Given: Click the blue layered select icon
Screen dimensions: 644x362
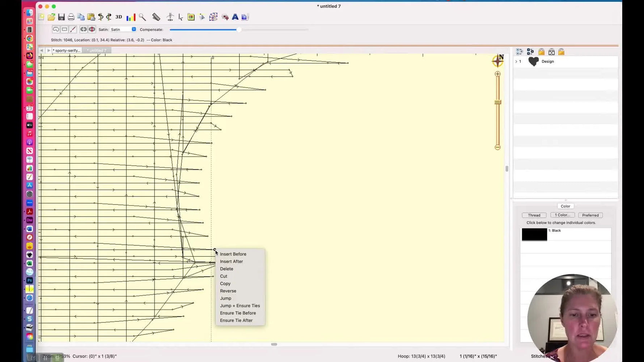Looking at the screenshot, I should 245,17.
